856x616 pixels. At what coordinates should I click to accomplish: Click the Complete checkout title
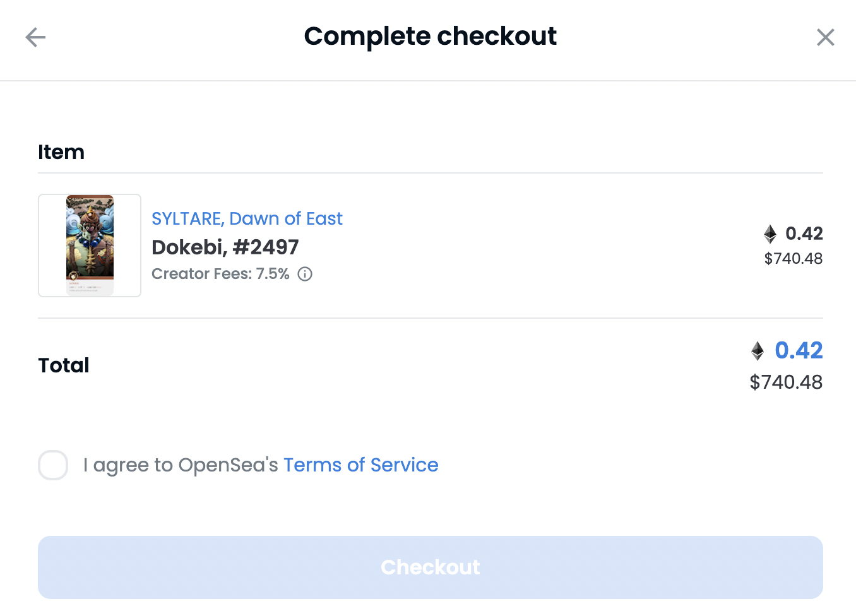[430, 37]
